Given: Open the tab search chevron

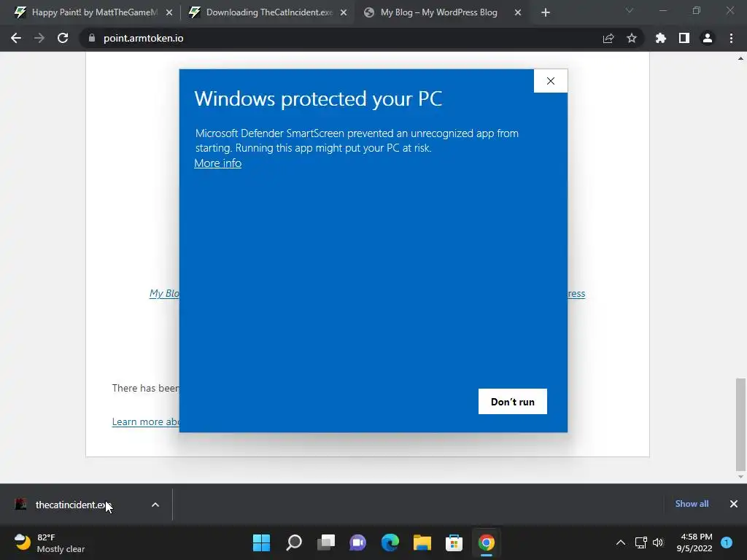Looking at the screenshot, I should point(630,10).
